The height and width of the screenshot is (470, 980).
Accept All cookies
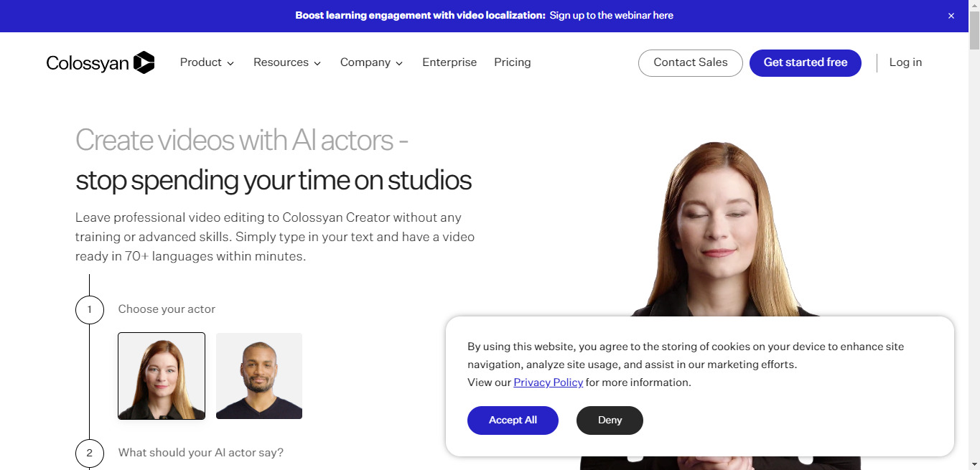(513, 420)
